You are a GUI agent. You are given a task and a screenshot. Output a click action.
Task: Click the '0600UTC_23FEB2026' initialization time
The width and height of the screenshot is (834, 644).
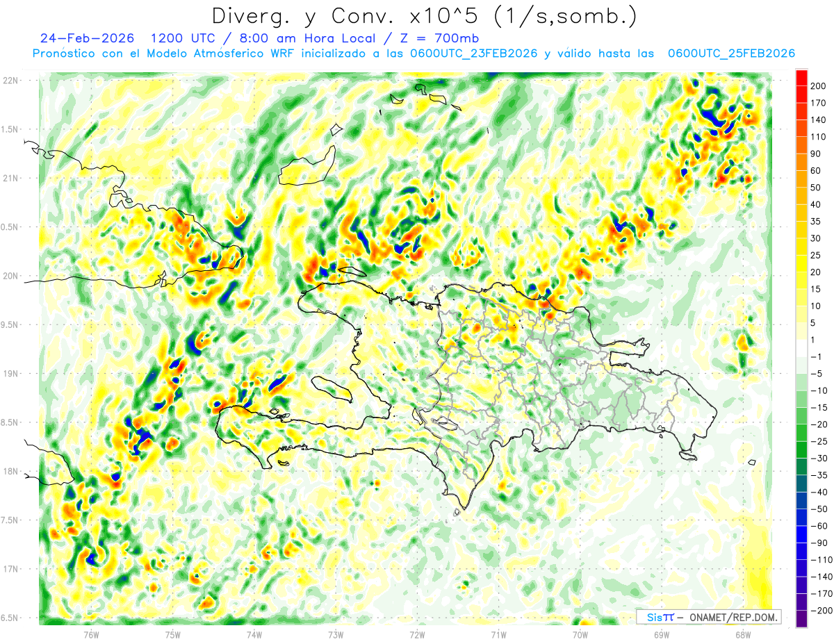(474, 53)
